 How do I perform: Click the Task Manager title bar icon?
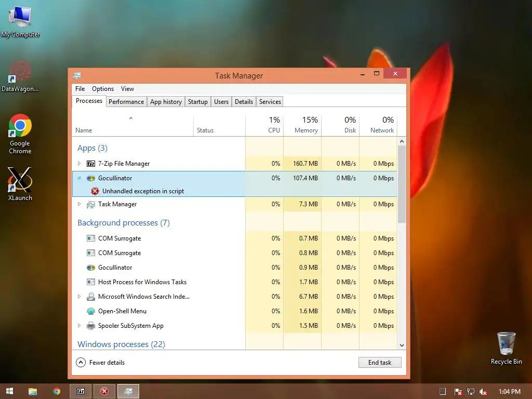coord(77,75)
